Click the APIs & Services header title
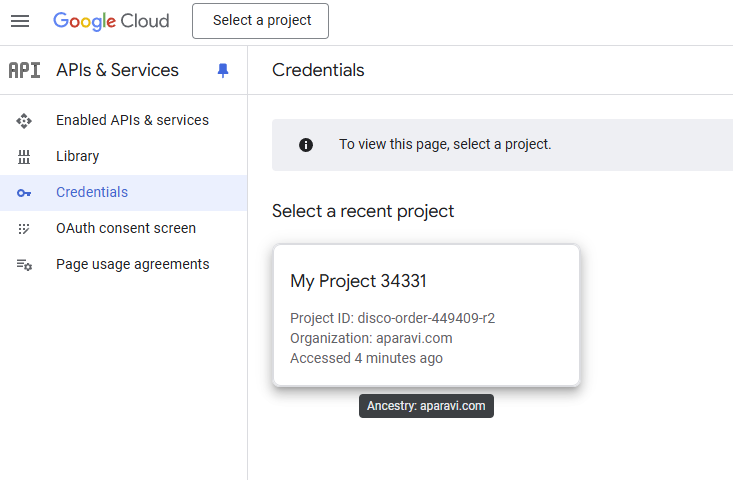Image resolution: width=733 pixels, height=480 pixels. (117, 70)
